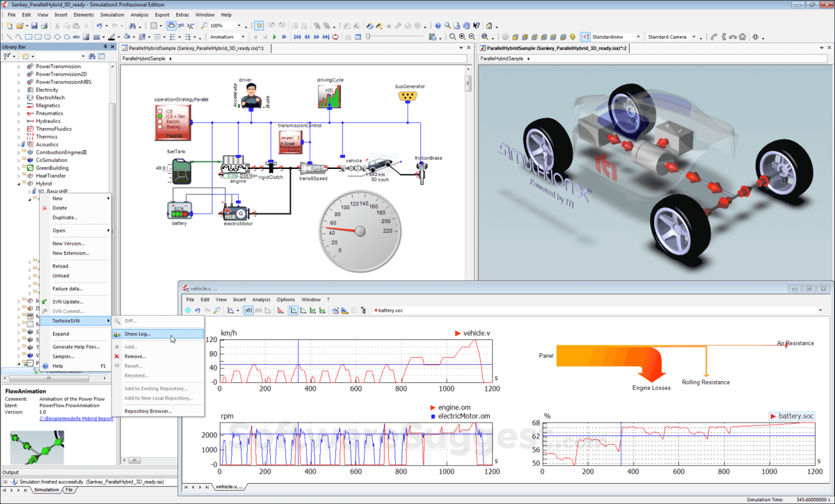The width and height of the screenshot is (835, 504).
Task: Click the print icon in the result window toolbar
Action: point(335,311)
